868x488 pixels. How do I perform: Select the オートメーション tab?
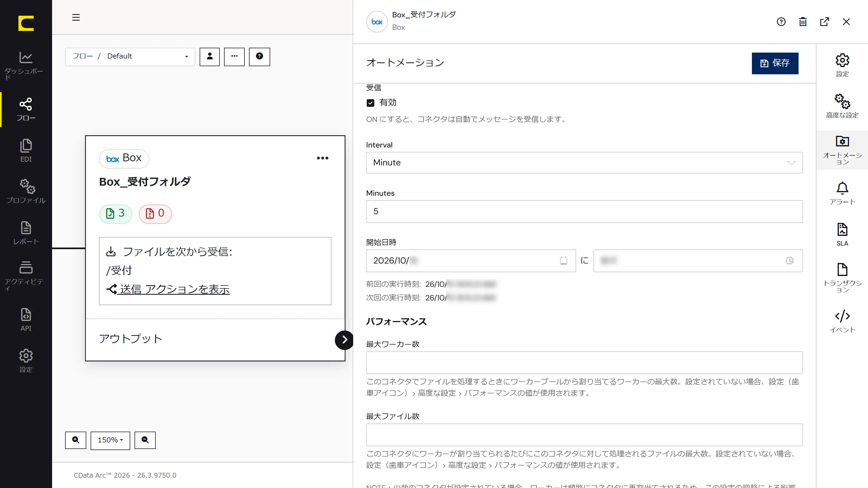click(842, 150)
